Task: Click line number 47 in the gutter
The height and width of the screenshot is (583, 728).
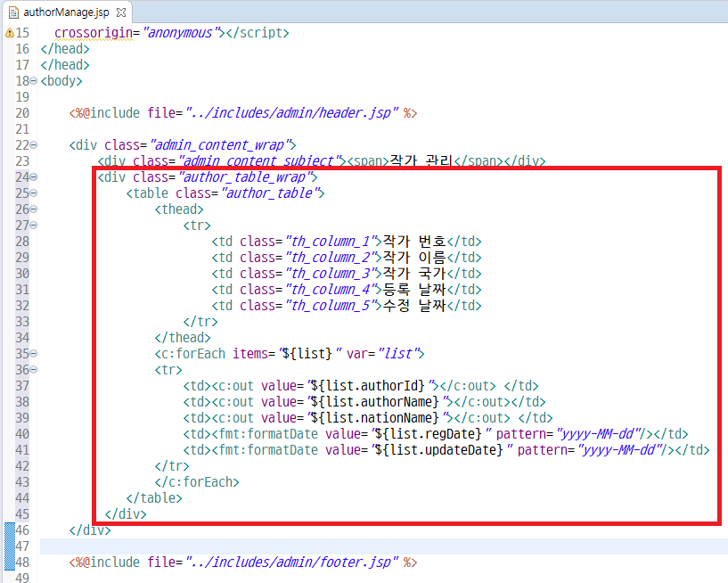Action: click(x=22, y=546)
